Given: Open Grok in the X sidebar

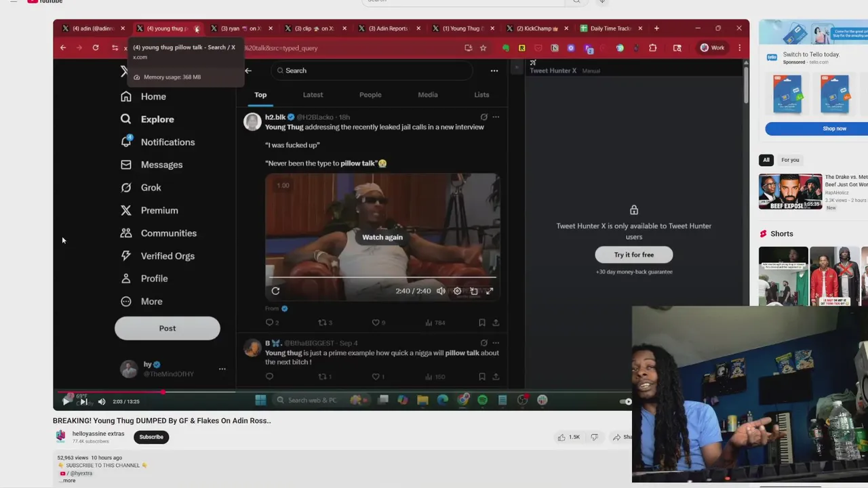Looking at the screenshot, I should (141, 188).
